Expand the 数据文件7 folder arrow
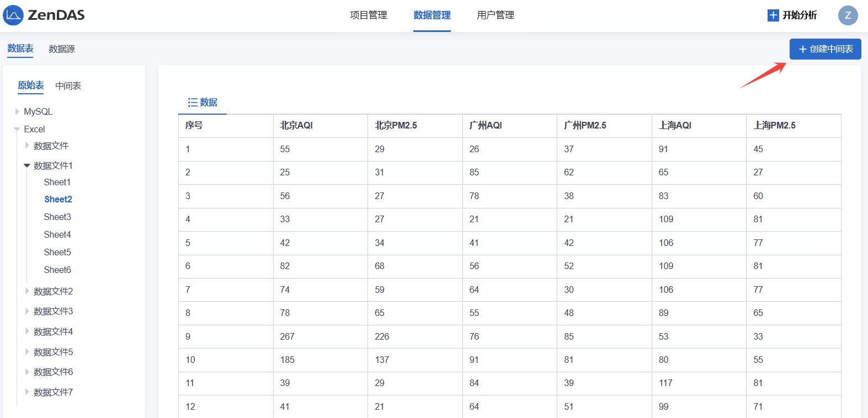868x418 pixels. point(27,392)
